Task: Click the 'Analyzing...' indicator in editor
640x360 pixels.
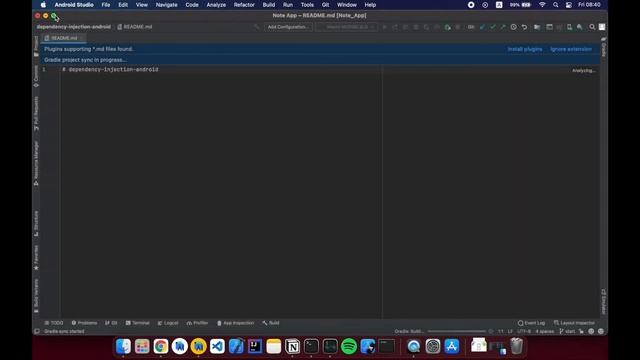Action: pos(583,71)
